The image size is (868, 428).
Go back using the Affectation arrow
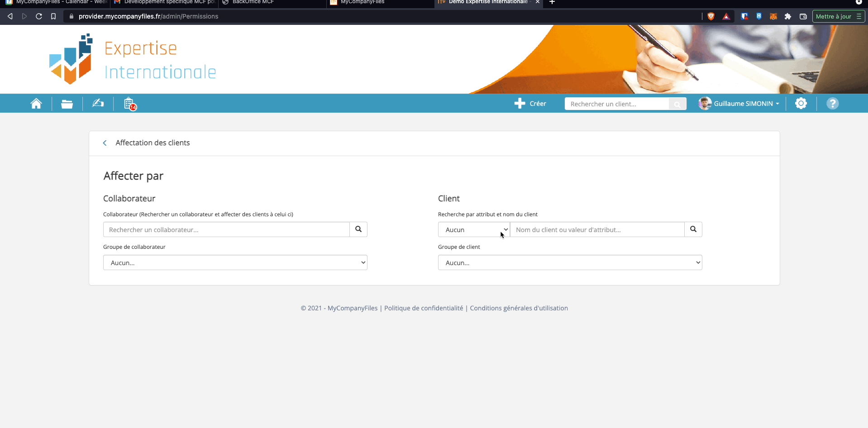tap(105, 143)
